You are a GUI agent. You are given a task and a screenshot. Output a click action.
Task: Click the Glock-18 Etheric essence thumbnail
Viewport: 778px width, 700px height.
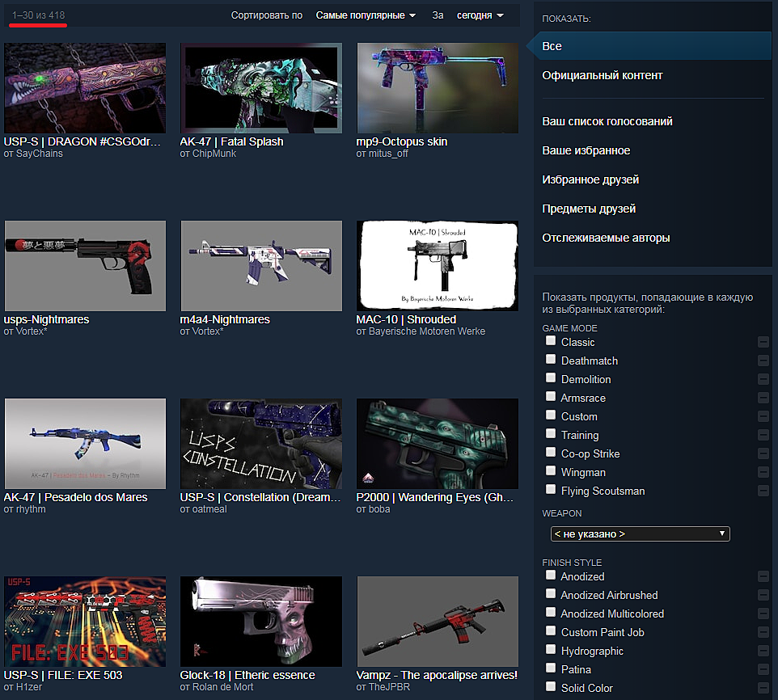[x=261, y=622]
